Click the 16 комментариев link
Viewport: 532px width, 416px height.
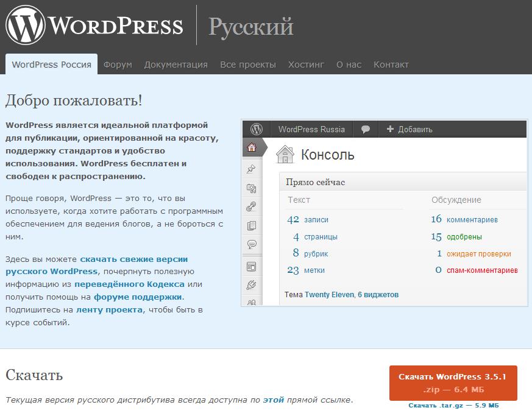pos(464,219)
